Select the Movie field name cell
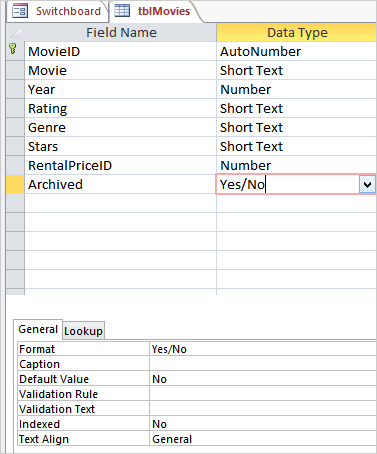This screenshot has width=377, height=454. tap(121, 70)
